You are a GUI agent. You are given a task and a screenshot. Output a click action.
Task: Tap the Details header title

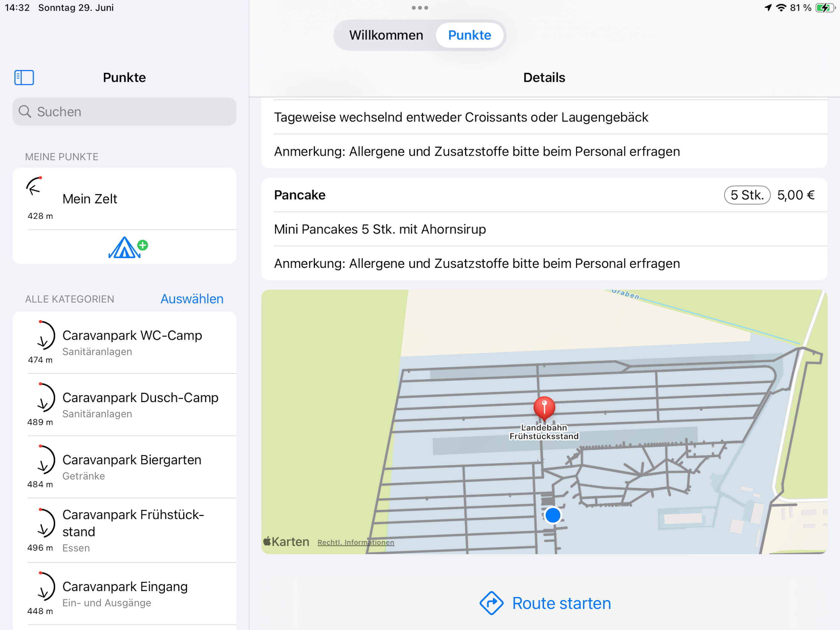pos(544,78)
